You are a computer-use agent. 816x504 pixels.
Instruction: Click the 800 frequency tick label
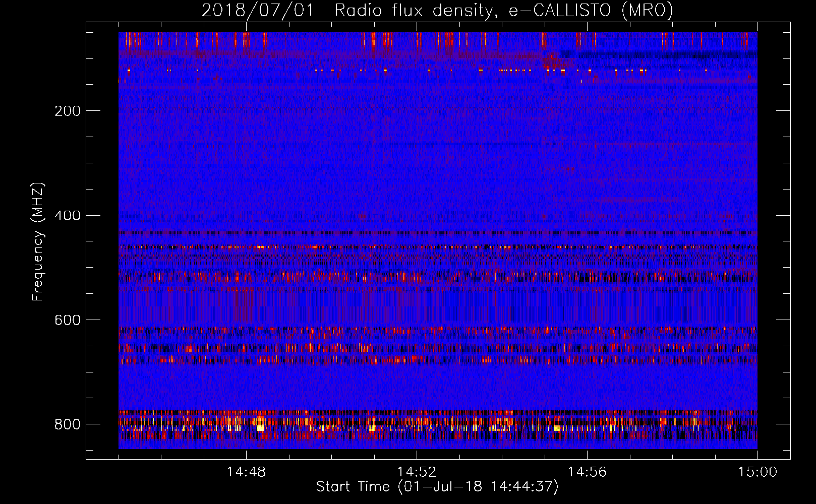click(68, 424)
